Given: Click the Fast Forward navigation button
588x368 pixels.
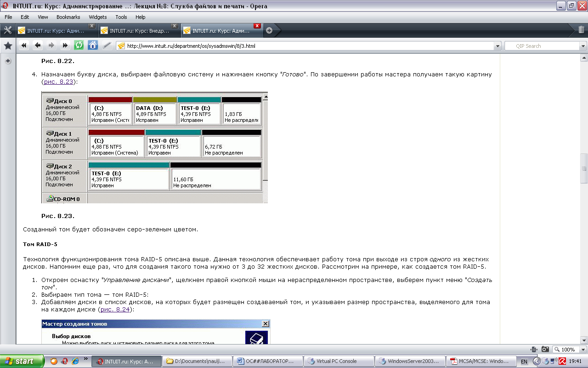Looking at the screenshot, I should point(65,45).
